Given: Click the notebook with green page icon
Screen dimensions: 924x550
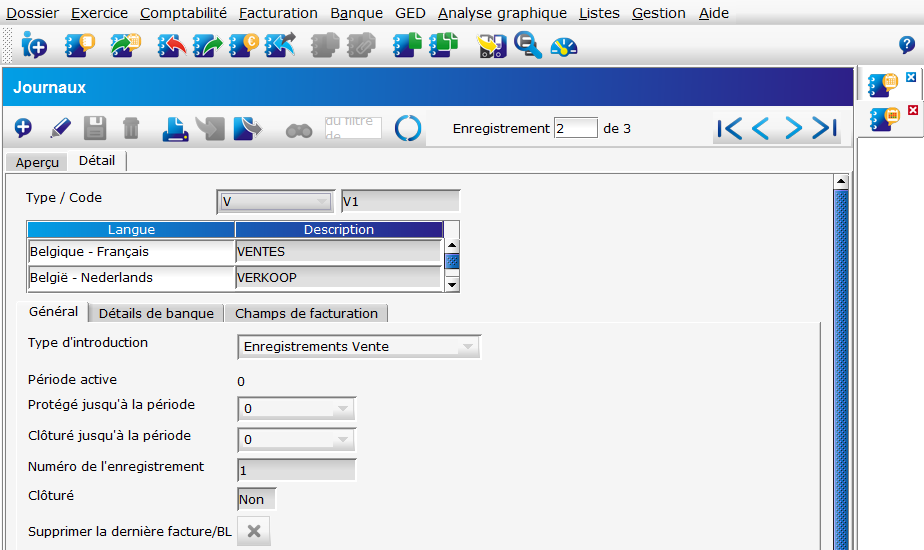Looking at the screenshot, I should tap(408, 45).
